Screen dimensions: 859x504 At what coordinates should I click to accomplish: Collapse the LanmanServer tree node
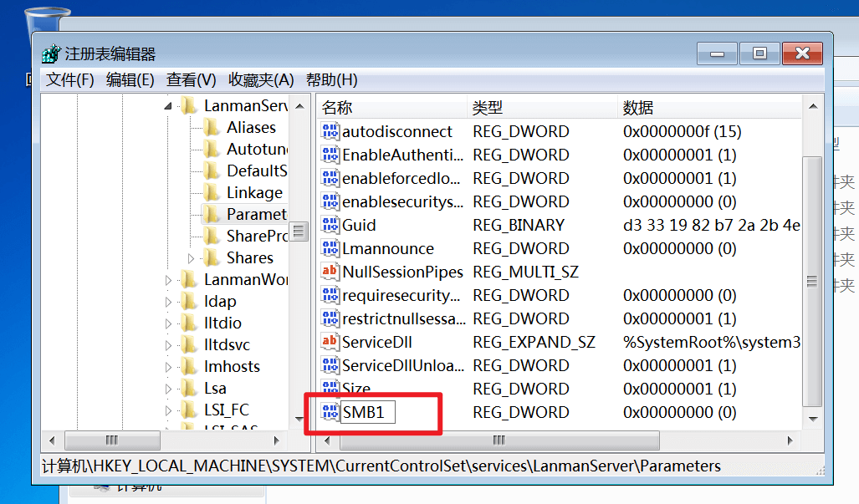click(168, 105)
